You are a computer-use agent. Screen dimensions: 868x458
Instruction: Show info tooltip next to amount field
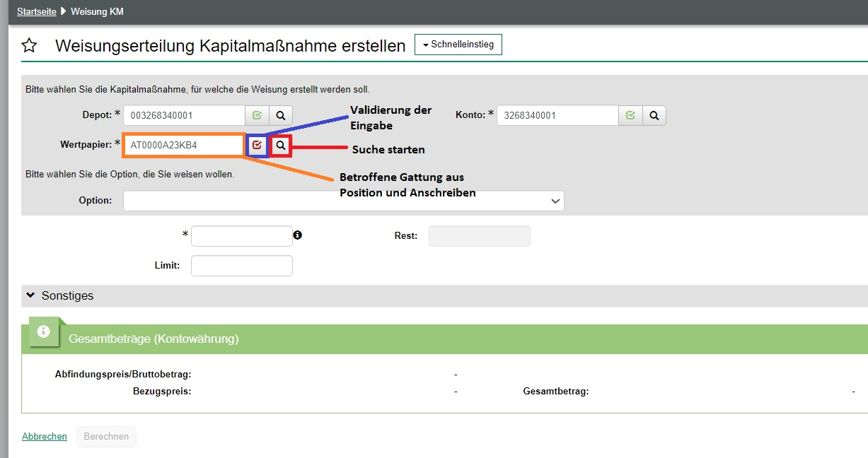click(298, 235)
